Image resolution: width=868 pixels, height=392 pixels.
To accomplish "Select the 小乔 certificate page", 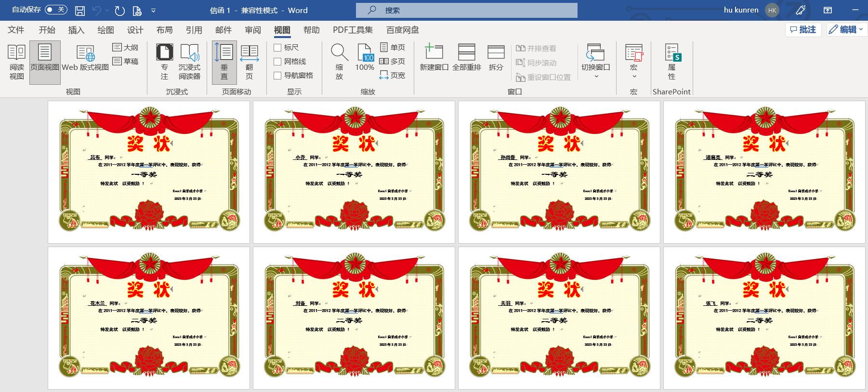I will click(354, 172).
